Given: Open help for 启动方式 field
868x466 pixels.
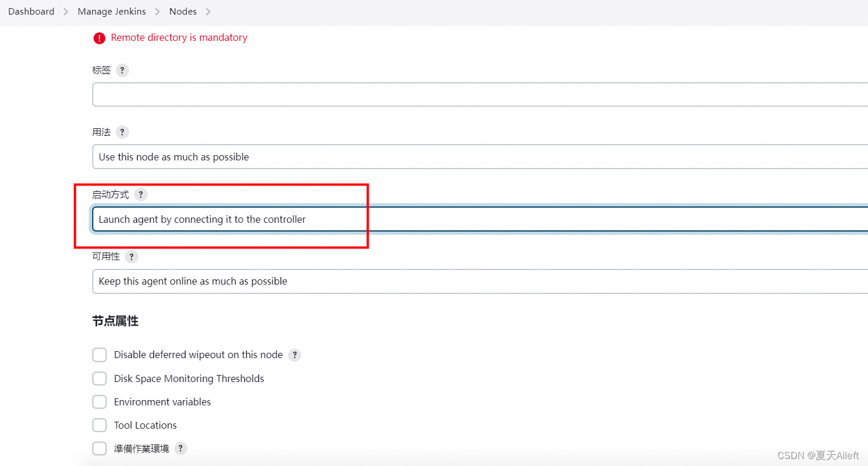Looking at the screenshot, I should (141, 194).
